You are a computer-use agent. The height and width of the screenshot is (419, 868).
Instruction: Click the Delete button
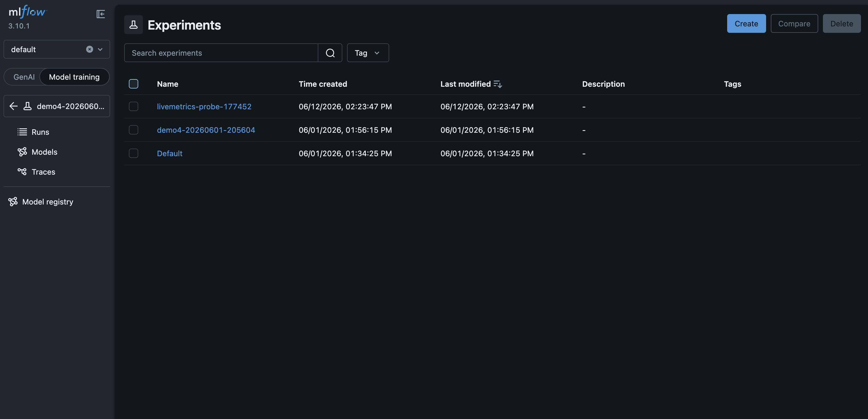click(841, 24)
